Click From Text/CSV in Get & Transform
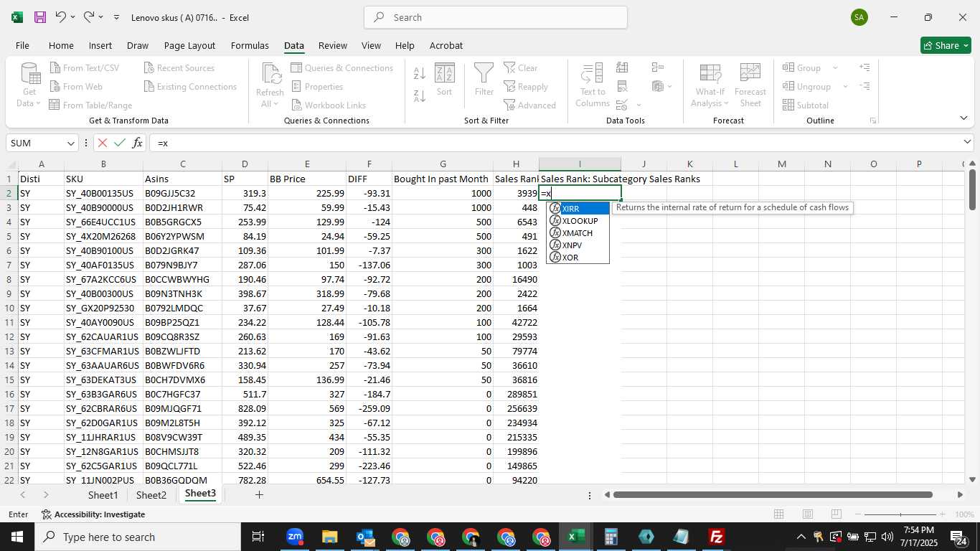Viewport: 980px width, 551px height. 84,68
